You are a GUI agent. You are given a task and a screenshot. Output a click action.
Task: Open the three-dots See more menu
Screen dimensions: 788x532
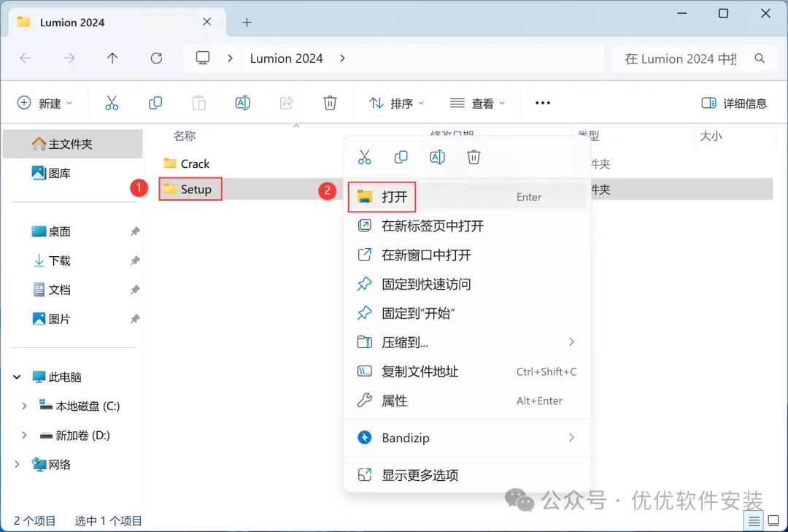click(x=543, y=103)
